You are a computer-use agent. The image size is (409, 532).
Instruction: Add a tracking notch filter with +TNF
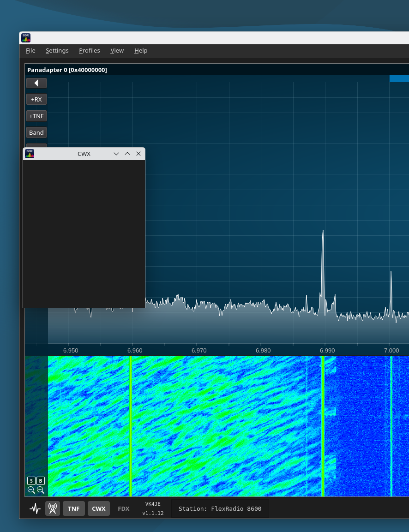(x=36, y=116)
